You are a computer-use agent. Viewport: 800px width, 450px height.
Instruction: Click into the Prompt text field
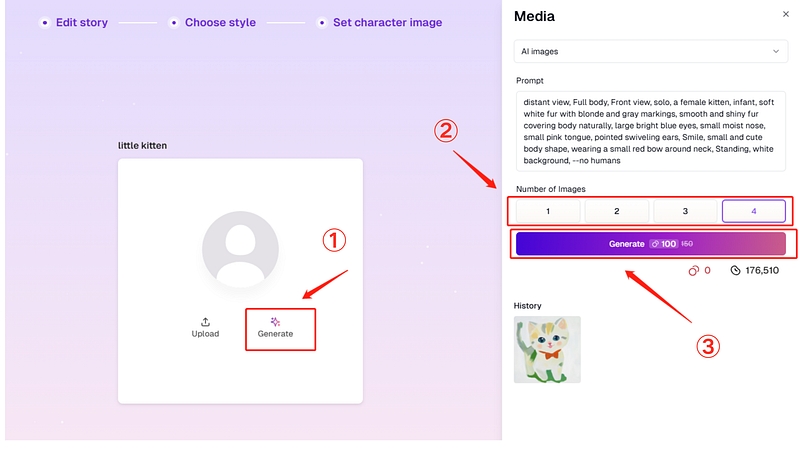click(650, 132)
